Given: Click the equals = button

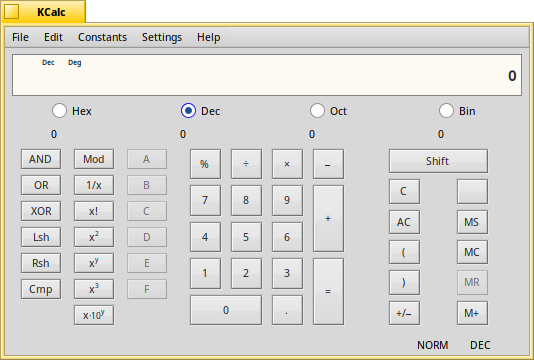Looking at the screenshot, I should tap(328, 292).
